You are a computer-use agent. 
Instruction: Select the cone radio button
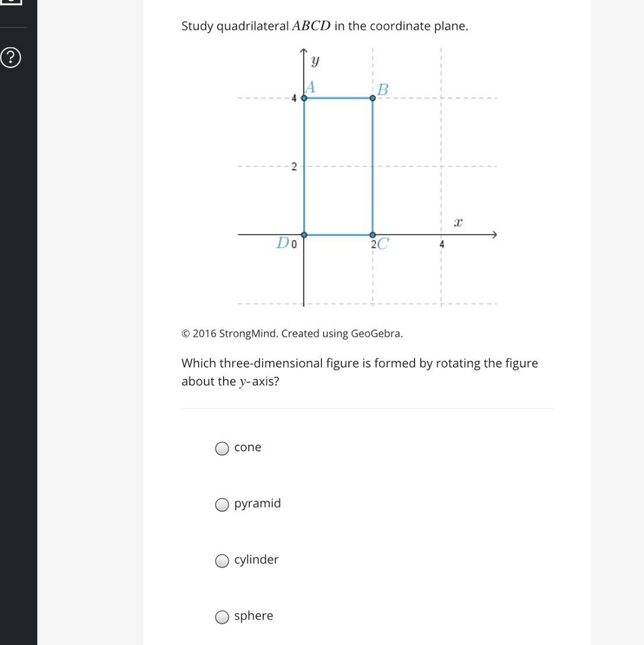(222, 448)
